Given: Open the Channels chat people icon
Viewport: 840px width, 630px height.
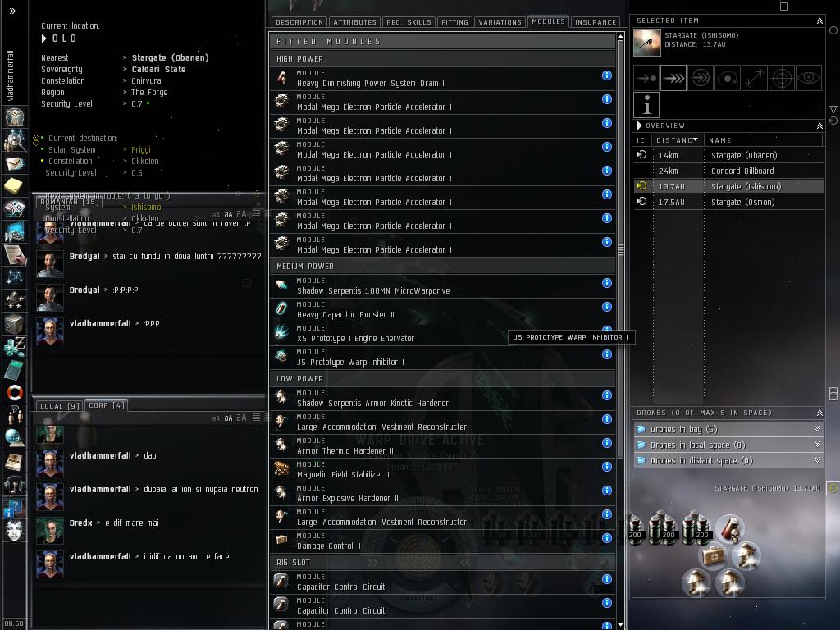Looking at the screenshot, I should [x=15, y=415].
